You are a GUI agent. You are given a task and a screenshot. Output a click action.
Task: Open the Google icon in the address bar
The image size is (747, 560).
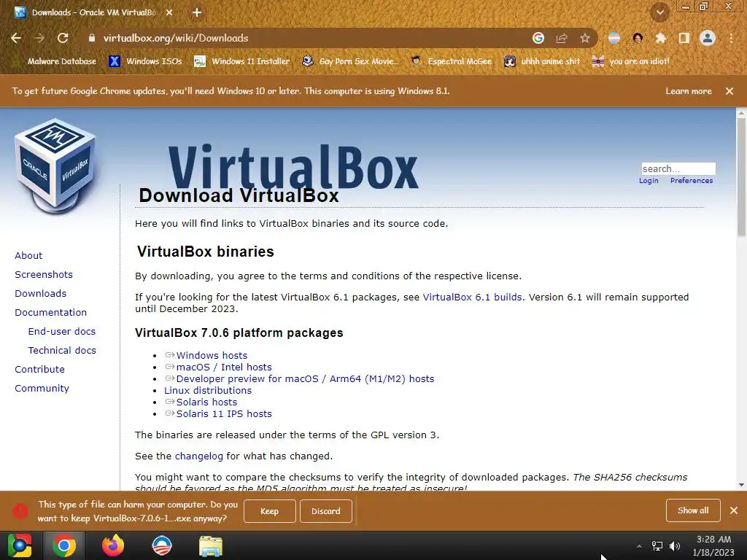point(538,38)
